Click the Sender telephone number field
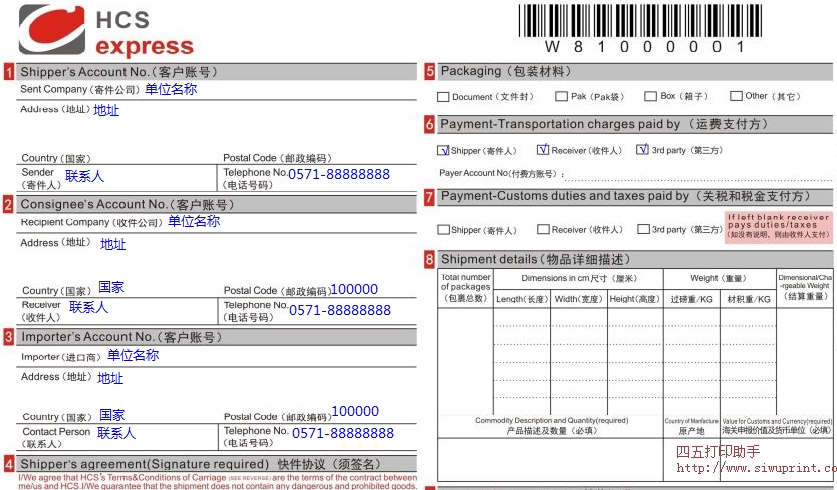 [339, 175]
